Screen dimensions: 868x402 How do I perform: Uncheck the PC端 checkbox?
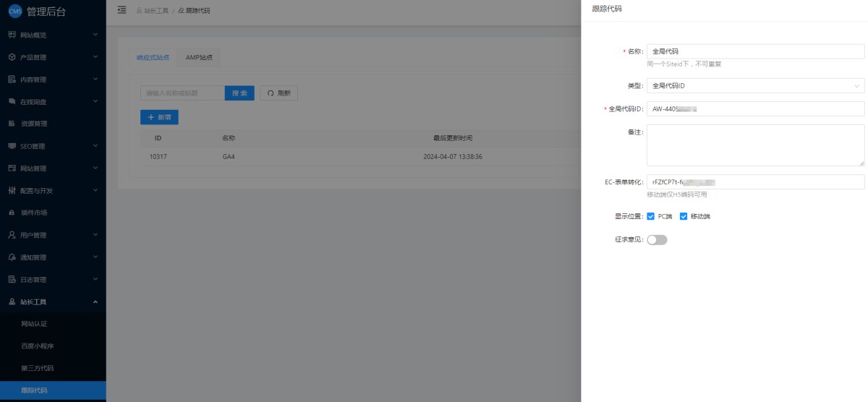click(x=651, y=216)
